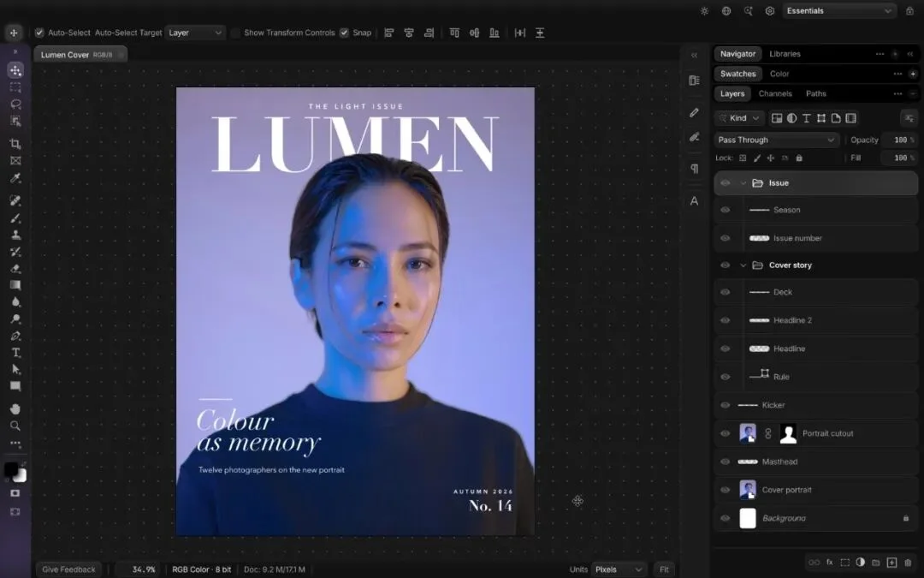Collapse the Issue group chevron

743,183
